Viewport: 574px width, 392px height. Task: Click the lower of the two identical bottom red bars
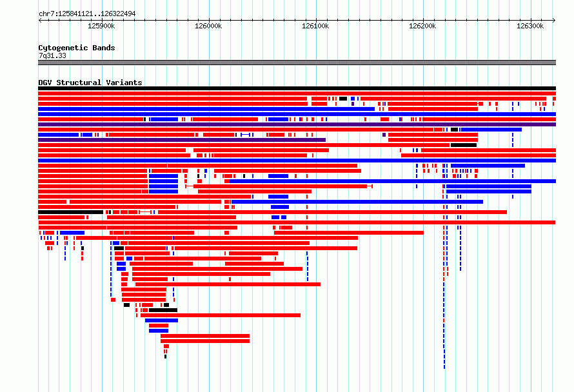coord(205,341)
